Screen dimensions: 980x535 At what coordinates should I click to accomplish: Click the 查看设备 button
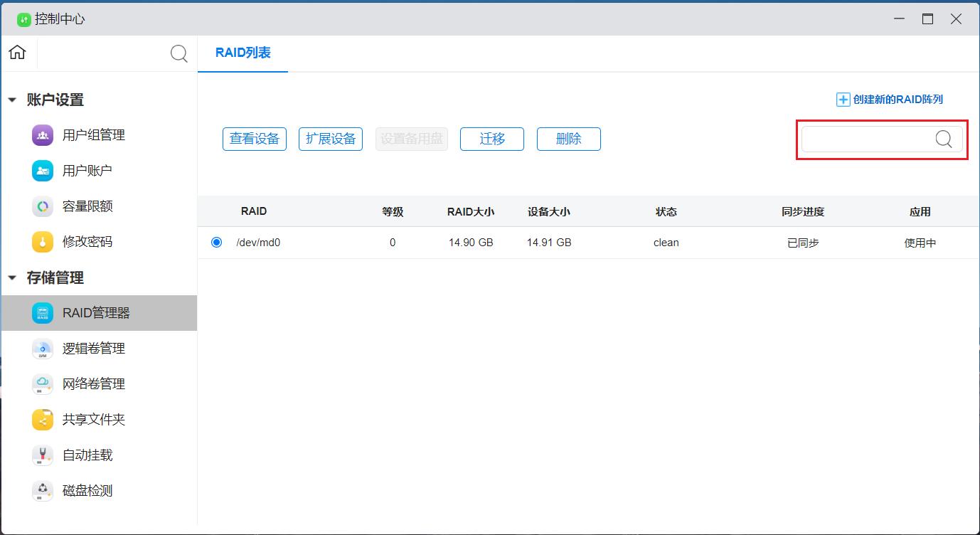254,139
